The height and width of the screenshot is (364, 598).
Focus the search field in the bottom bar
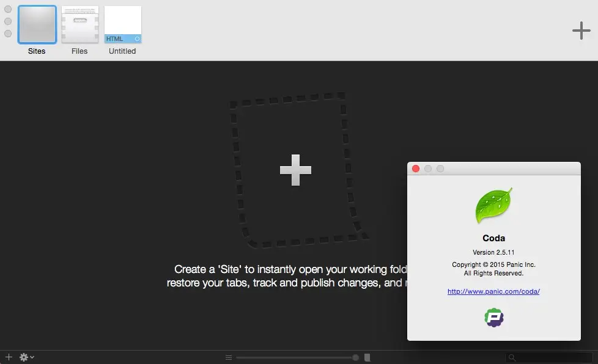pyautogui.click(x=549, y=357)
